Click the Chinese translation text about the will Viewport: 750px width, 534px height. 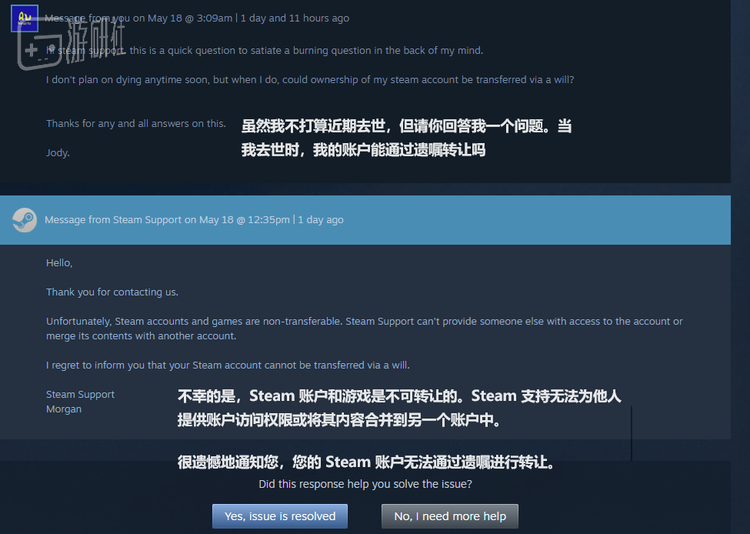406,138
